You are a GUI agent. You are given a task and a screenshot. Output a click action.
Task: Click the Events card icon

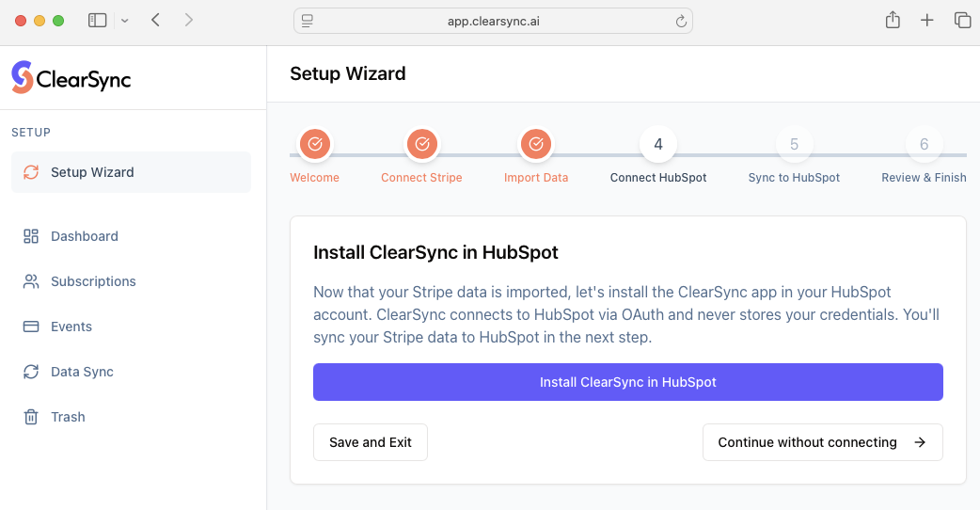(31, 327)
